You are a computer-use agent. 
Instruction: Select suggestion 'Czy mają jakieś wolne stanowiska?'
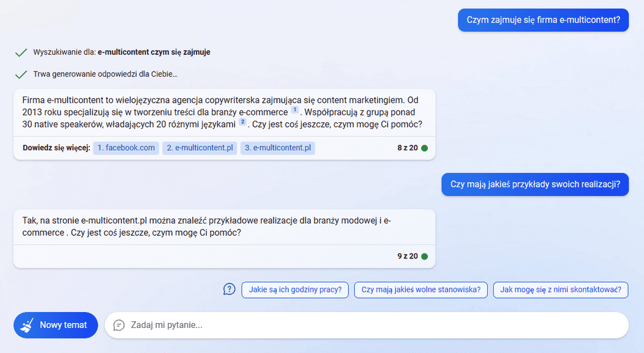pyautogui.click(x=421, y=289)
